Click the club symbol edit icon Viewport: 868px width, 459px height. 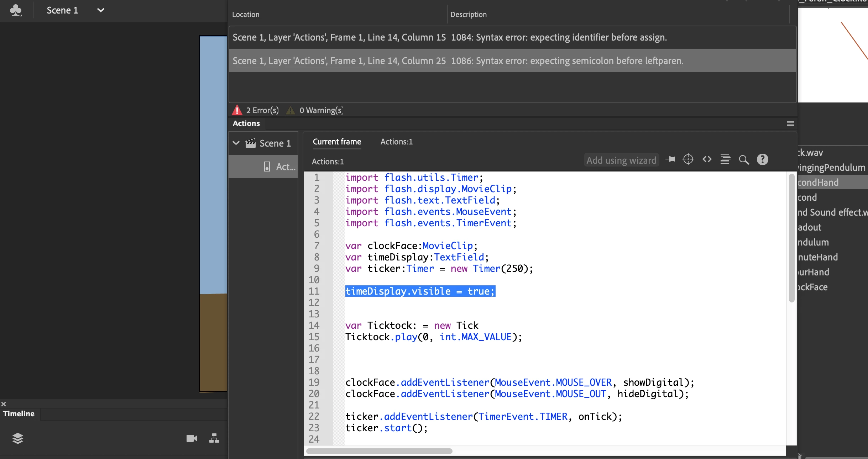pyautogui.click(x=16, y=10)
